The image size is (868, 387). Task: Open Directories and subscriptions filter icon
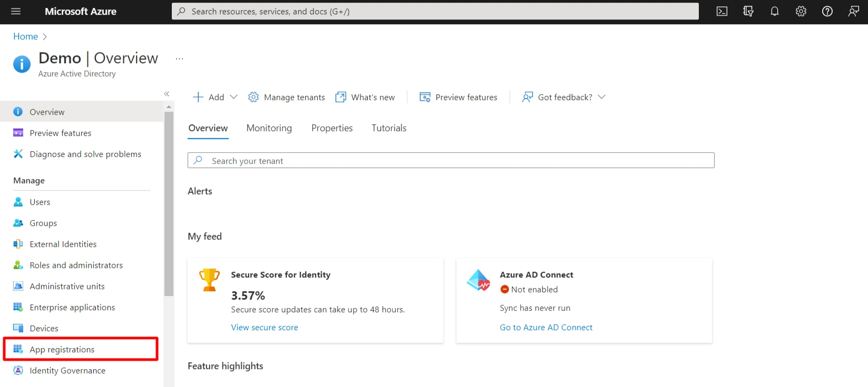pyautogui.click(x=748, y=11)
